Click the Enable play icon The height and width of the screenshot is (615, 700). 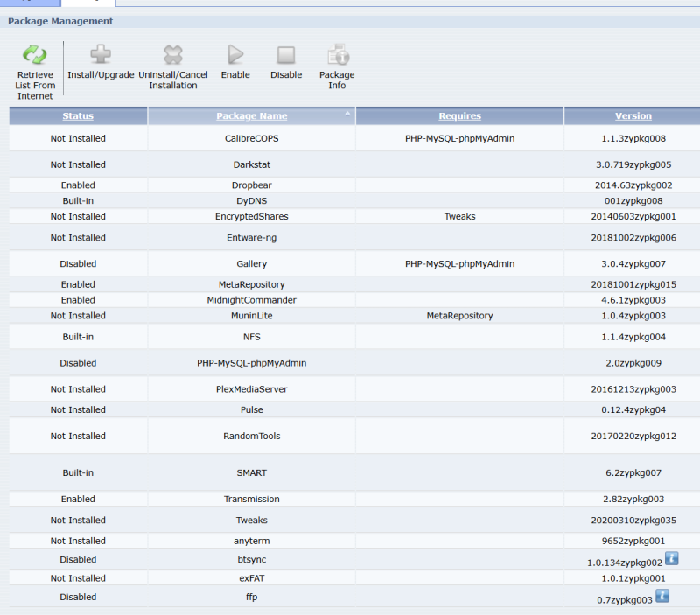[x=235, y=55]
